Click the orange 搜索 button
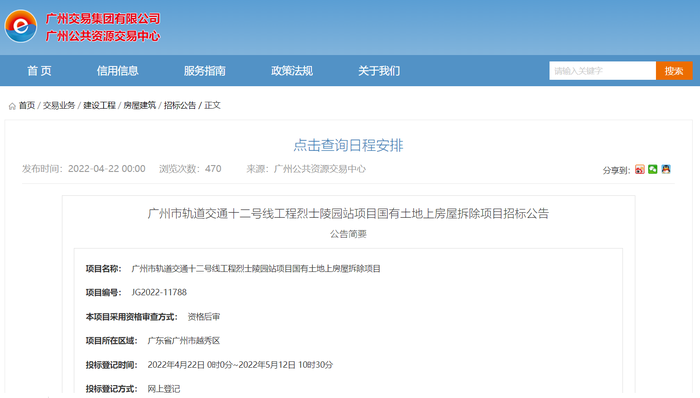 click(674, 70)
